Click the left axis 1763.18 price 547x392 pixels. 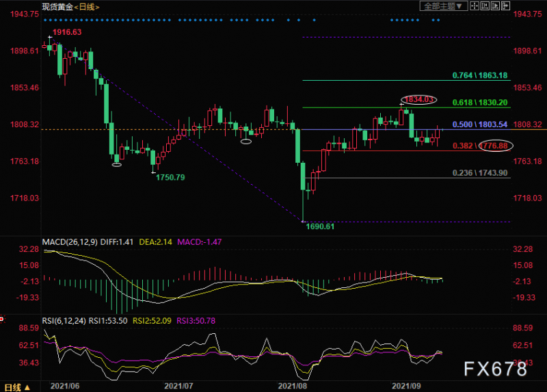tap(25, 161)
